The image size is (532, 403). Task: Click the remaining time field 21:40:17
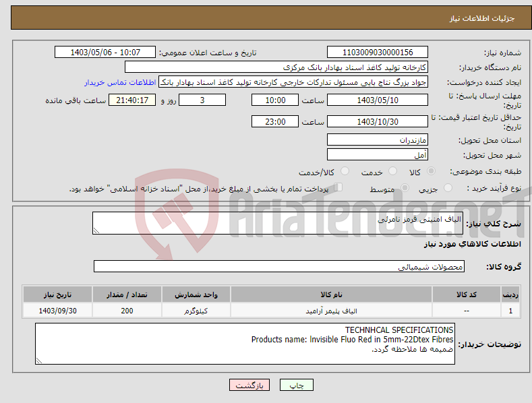click(132, 100)
